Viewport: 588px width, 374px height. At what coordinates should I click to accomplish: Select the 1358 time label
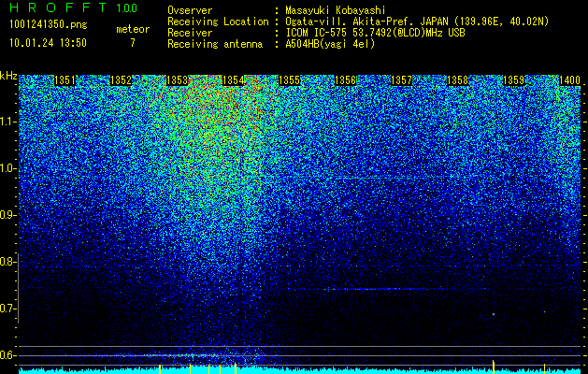point(457,80)
